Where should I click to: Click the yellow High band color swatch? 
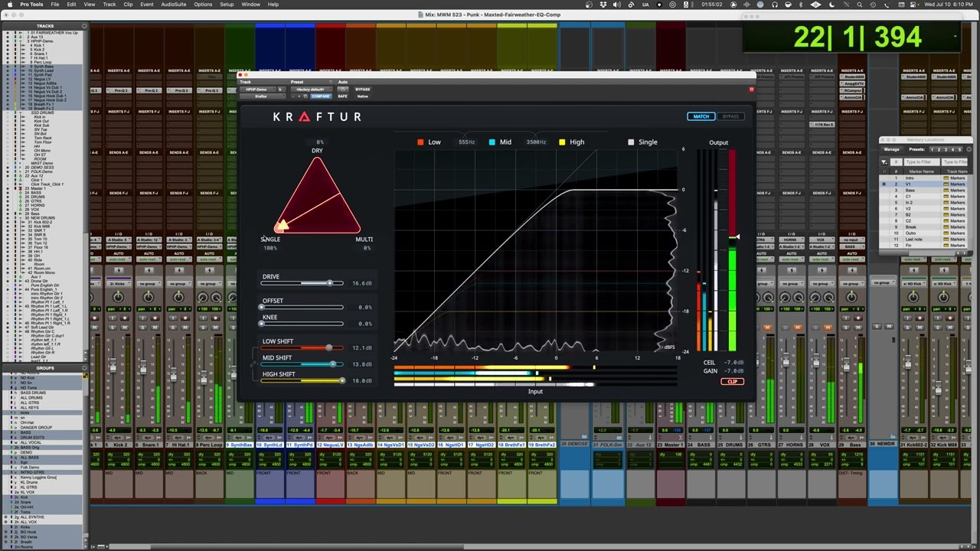coord(562,142)
